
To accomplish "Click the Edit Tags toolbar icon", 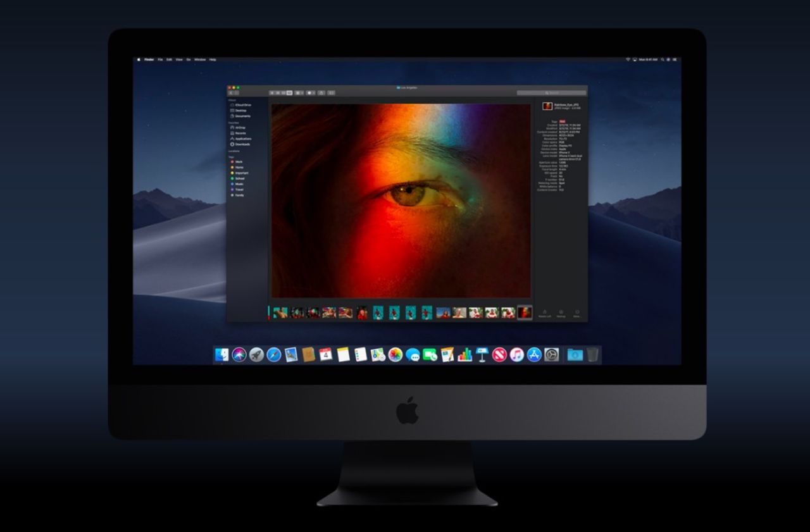I will (x=330, y=92).
